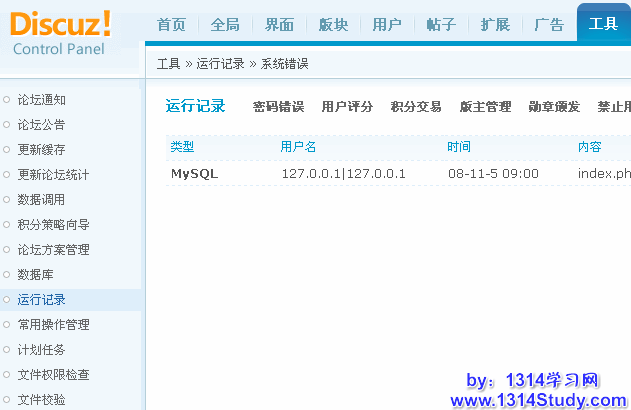Go to the 用户 navigation tab

[387, 25]
